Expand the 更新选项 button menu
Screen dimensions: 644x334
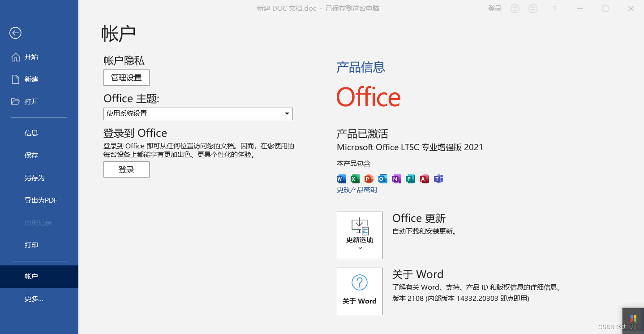(x=360, y=235)
